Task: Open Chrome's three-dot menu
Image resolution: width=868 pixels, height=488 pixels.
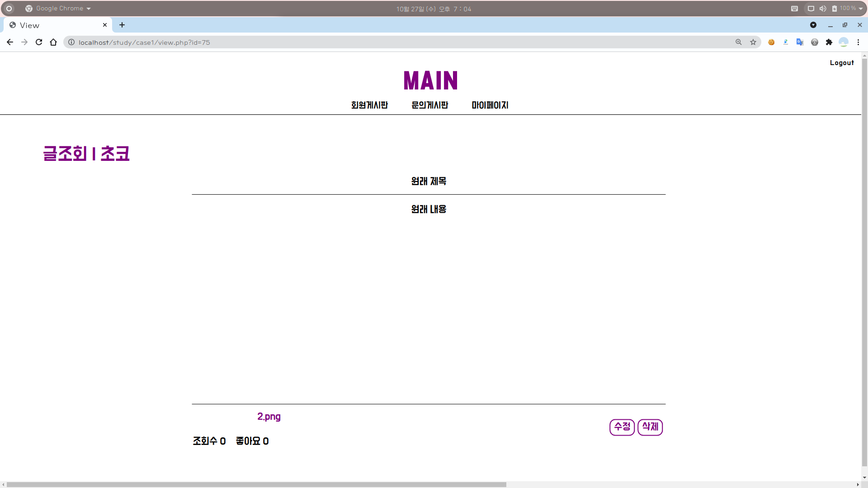Action: tap(858, 42)
